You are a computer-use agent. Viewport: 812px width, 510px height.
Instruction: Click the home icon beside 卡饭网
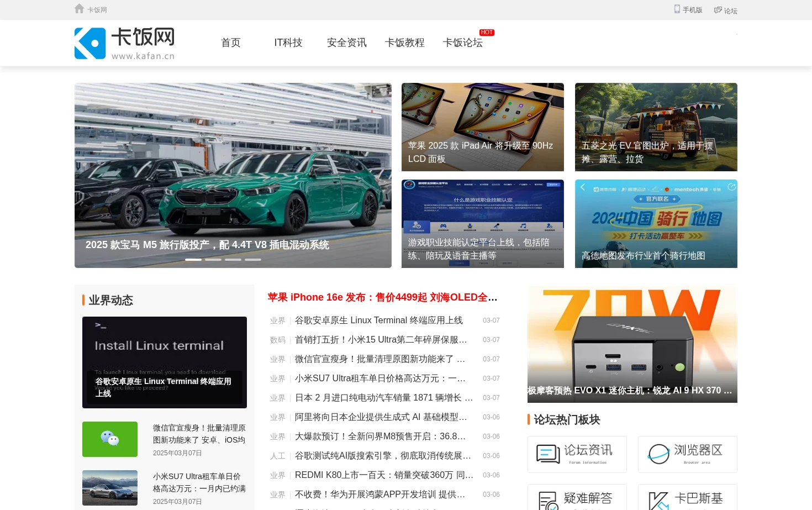[79, 9]
